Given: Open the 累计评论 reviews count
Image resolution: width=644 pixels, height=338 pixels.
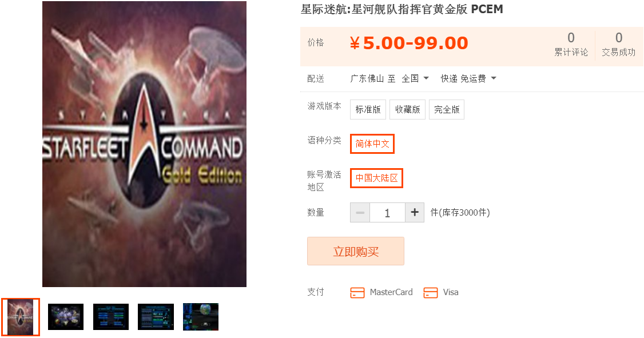Looking at the screenshot, I should 571,45.
